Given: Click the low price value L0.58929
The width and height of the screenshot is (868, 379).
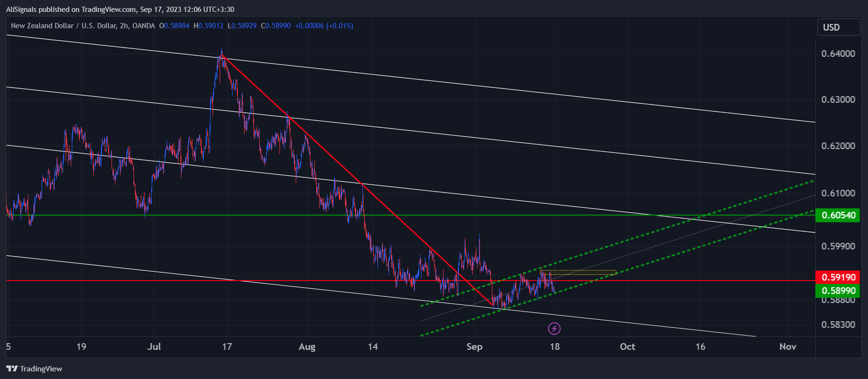Looking at the screenshot, I should pyautogui.click(x=242, y=26).
